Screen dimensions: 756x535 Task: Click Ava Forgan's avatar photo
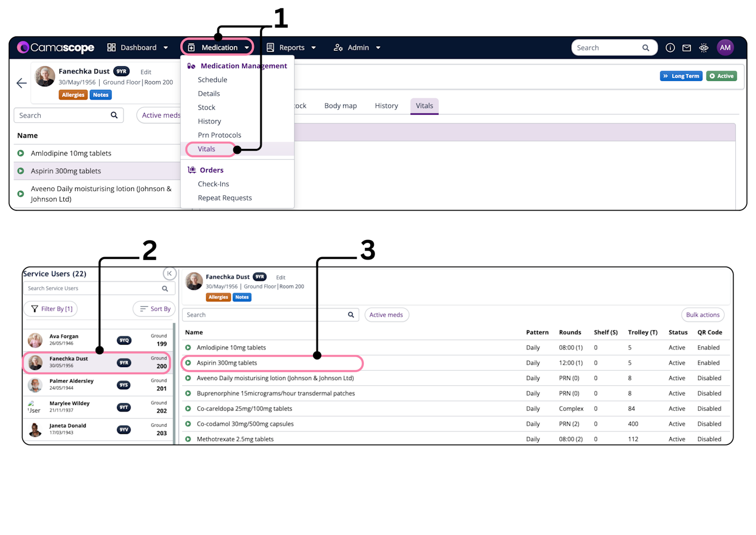click(35, 340)
